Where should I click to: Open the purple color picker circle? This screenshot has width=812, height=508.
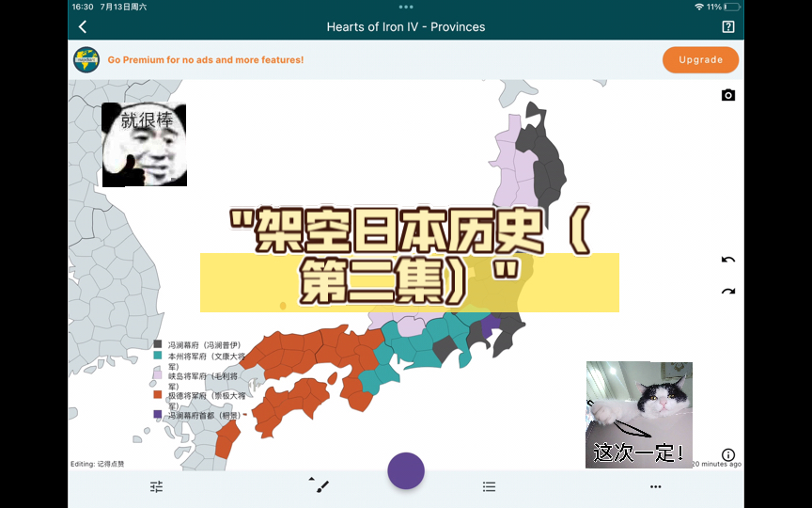tap(406, 470)
